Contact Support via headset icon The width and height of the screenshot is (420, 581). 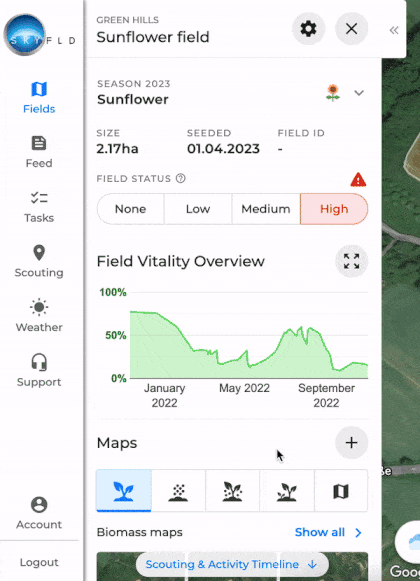[x=39, y=371]
